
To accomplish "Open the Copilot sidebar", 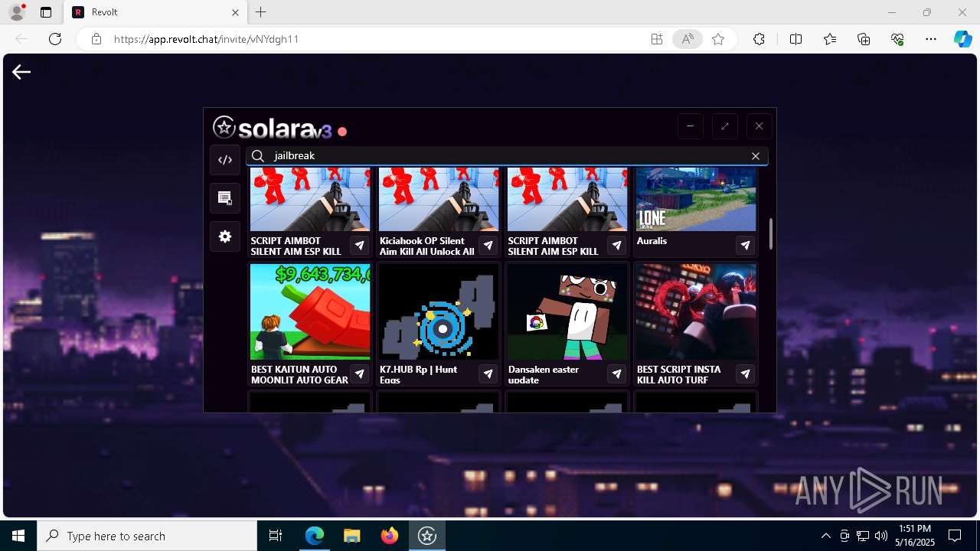I will (962, 39).
